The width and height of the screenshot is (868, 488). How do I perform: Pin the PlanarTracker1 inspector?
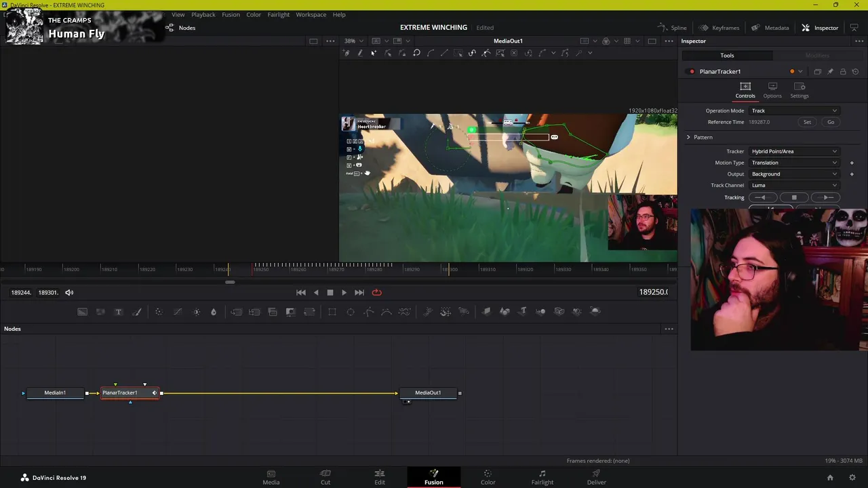pyautogui.click(x=830, y=71)
